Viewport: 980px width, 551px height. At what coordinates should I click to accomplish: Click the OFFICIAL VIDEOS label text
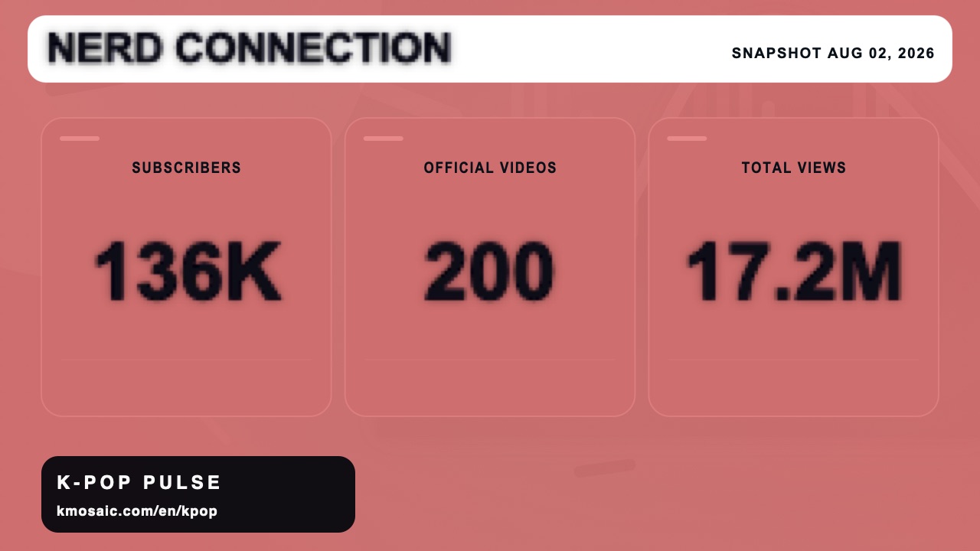490,168
